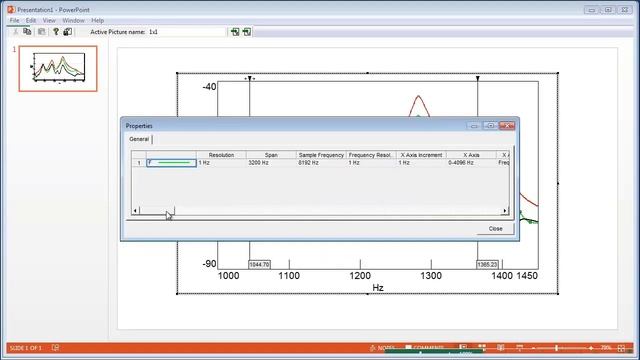Click the Comments button in status bar
Image resolution: width=640 pixels, height=360 pixels.
tap(424, 348)
